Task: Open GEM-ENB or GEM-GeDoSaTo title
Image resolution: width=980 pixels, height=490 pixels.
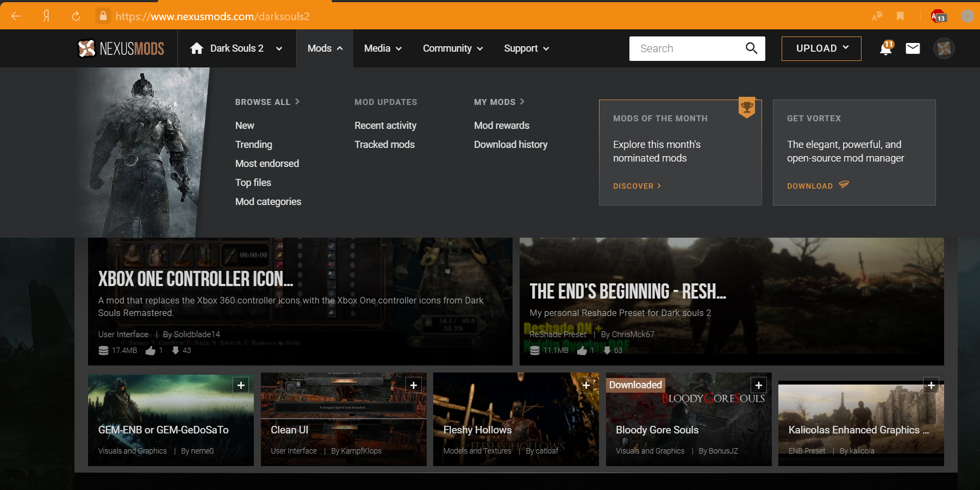Action: [163, 430]
